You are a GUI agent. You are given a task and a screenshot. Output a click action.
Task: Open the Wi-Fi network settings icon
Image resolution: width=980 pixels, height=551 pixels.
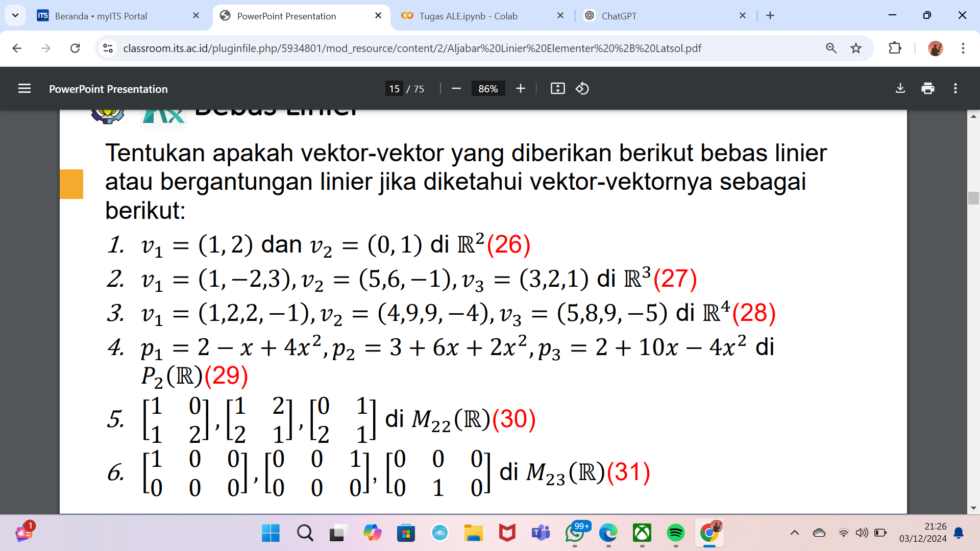[x=844, y=533]
